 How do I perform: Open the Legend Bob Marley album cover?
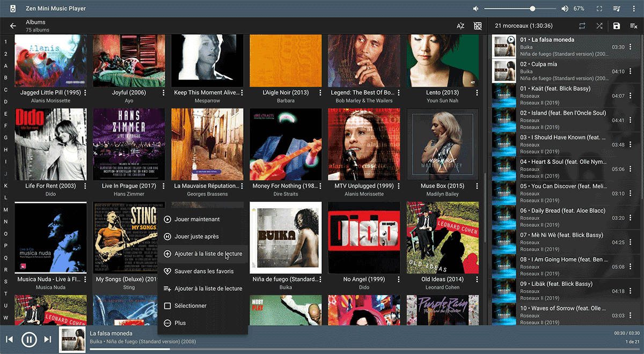point(364,61)
